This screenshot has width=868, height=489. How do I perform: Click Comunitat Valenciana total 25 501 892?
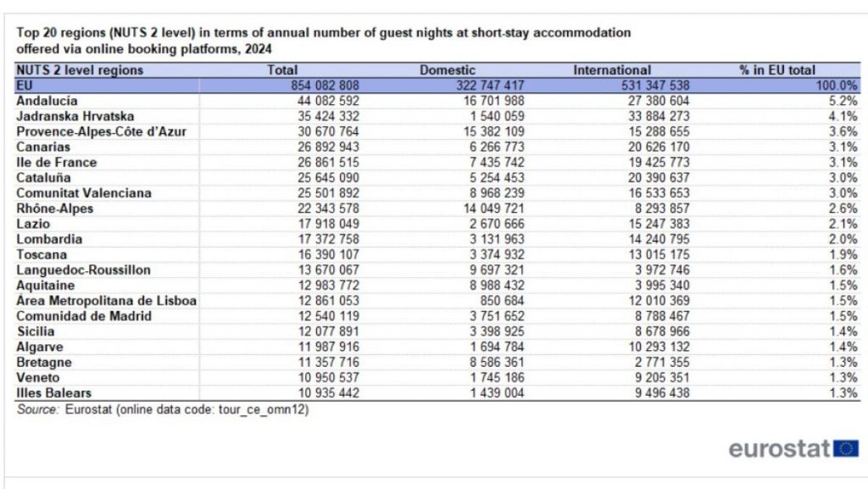tap(328, 193)
